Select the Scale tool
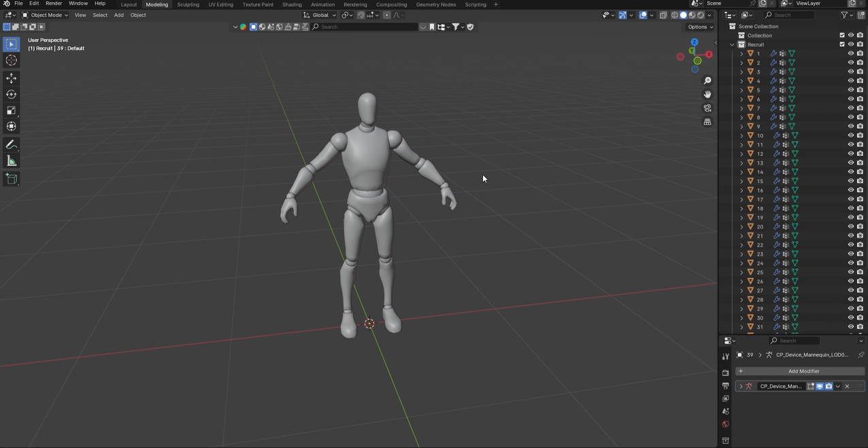Image resolution: width=868 pixels, height=448 pixels. tap(12, 110)
